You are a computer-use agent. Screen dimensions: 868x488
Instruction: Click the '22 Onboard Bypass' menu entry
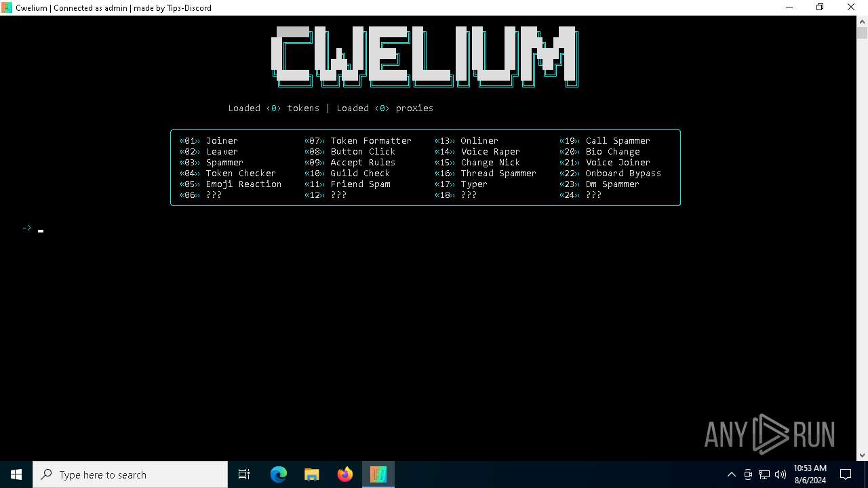tap(610, 174)
